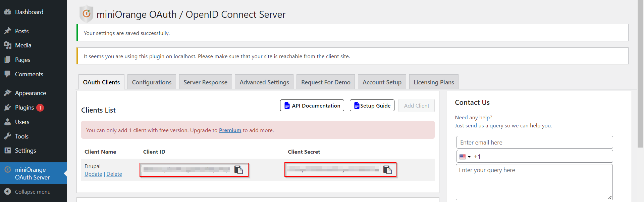Viewport: 644px width, 202px height.
Task: Open the Server Response tab
Action: (x=205, y=82)
